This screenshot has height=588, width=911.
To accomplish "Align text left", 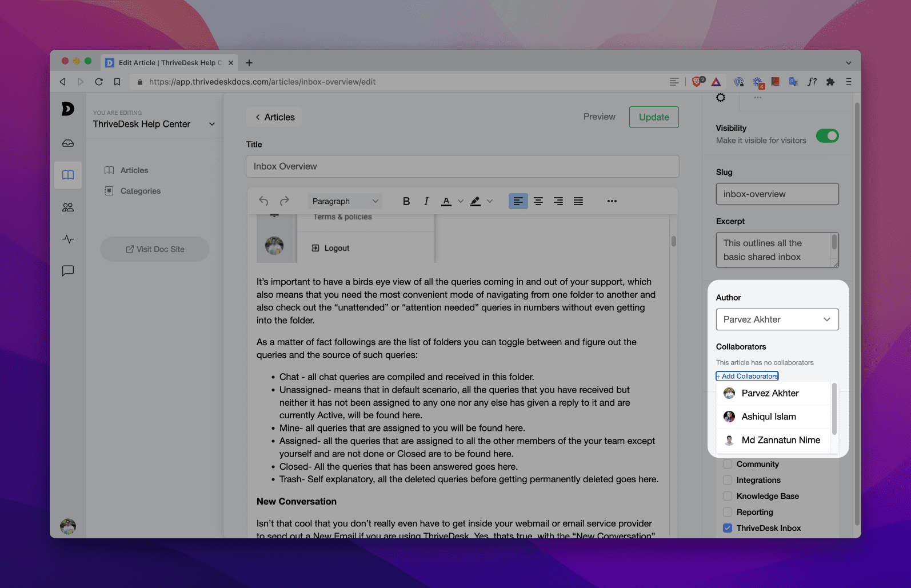I will point(518,201).
